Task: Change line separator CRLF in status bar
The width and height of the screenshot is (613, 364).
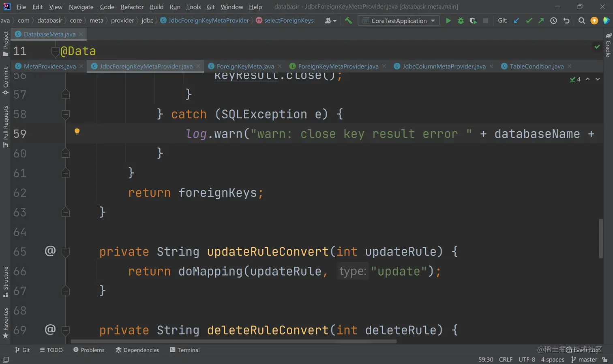Action: (506, 360)
